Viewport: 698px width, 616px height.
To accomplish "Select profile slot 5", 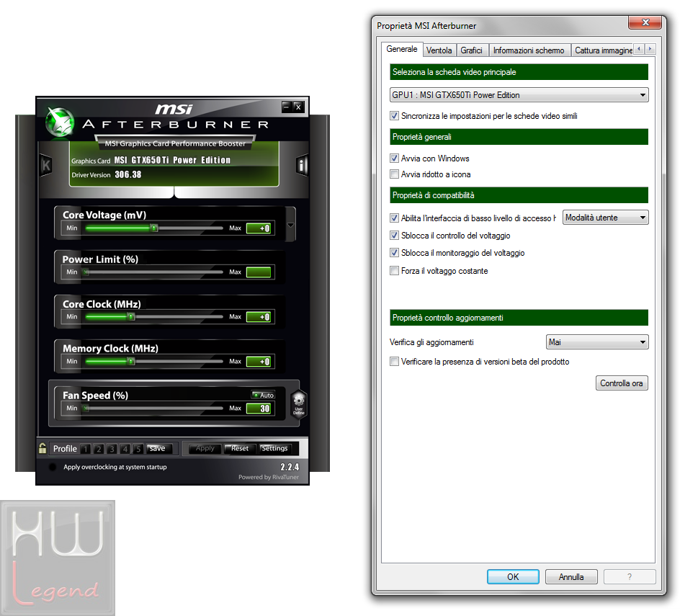I will click(x=138, y=449).
